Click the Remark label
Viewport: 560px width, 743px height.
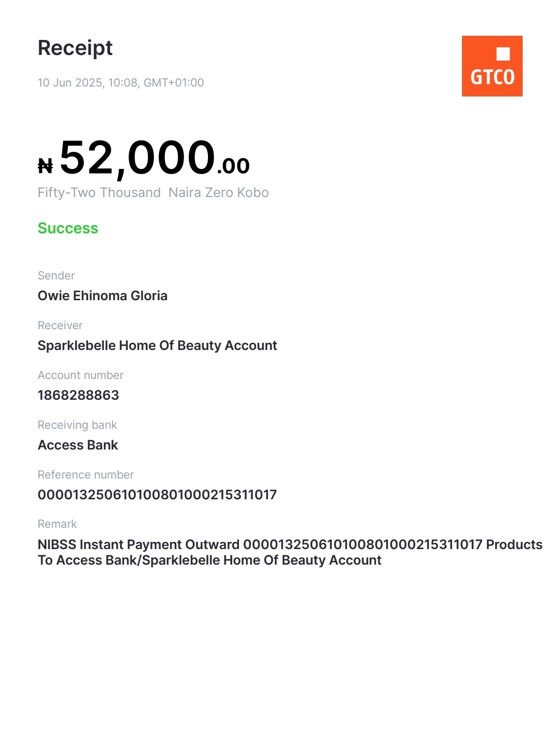click(x=57, y=524)
